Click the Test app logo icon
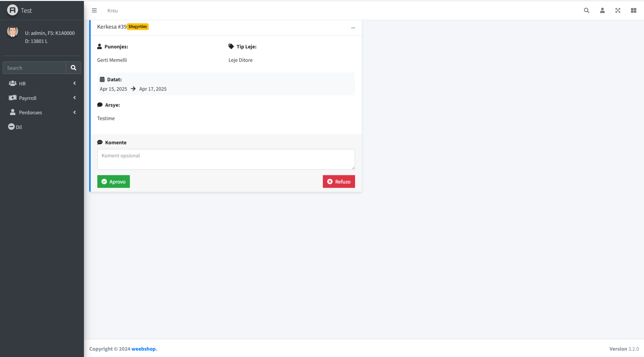The height and width of the screenshot is (357, 644). tap(12, 10)
